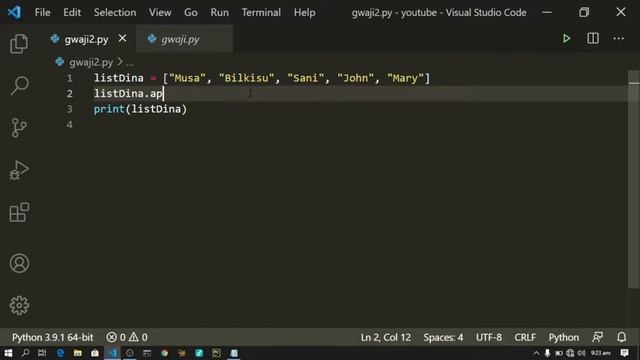Image resolution: width=640 pixels, height=360 pixels.
Task: Open Task View on the taskbar
Action: click(42, 353)
